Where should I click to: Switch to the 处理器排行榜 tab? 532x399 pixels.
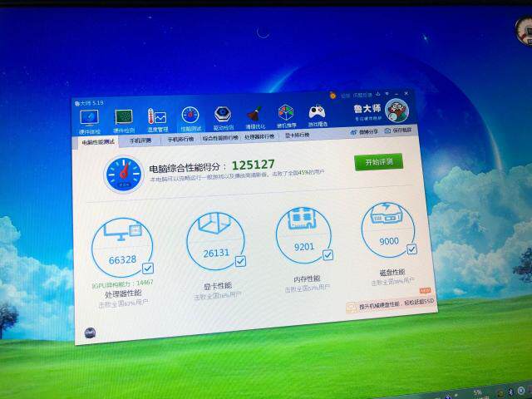tap(259, 136)
